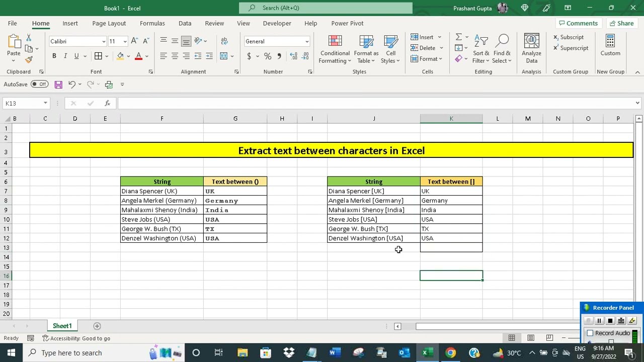644x362 pixels.
Task: Open Format cells button
Action: pyautogui.click(x=424, y=59)
